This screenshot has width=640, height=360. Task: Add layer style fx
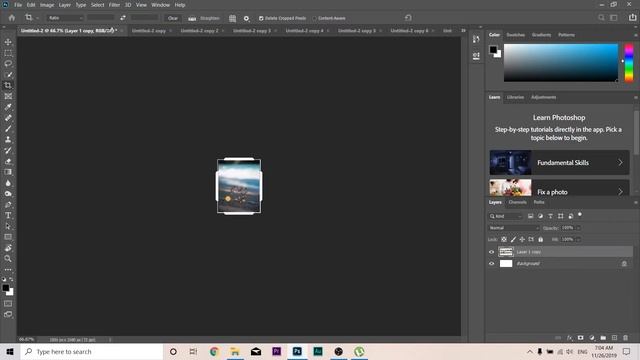click(x=569, y=338)
